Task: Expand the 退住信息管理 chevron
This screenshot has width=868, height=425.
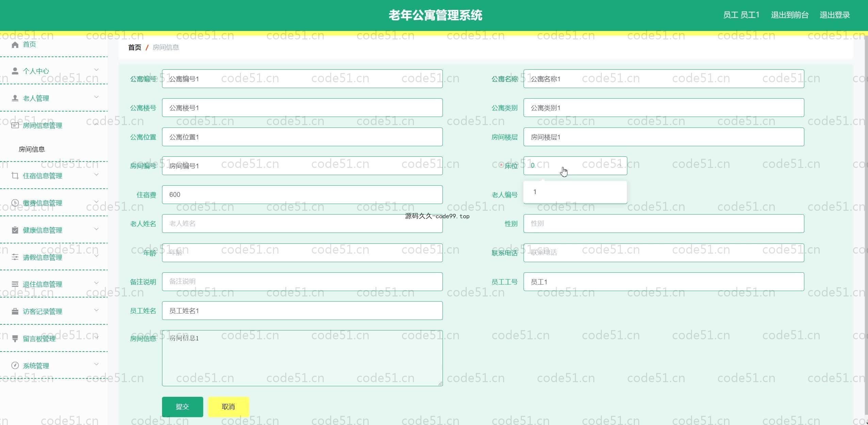Action: 96,283
